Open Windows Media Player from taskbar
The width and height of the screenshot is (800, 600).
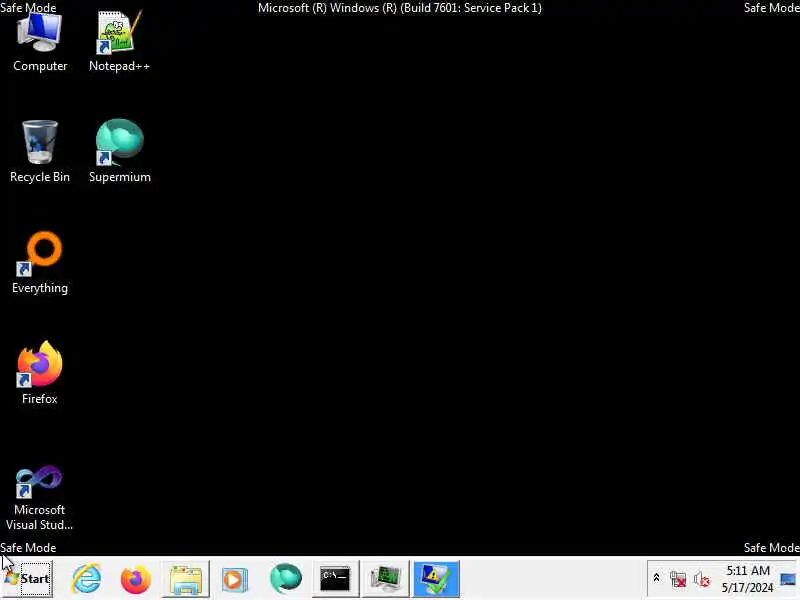pyautogui.click(x=234, y=579)
